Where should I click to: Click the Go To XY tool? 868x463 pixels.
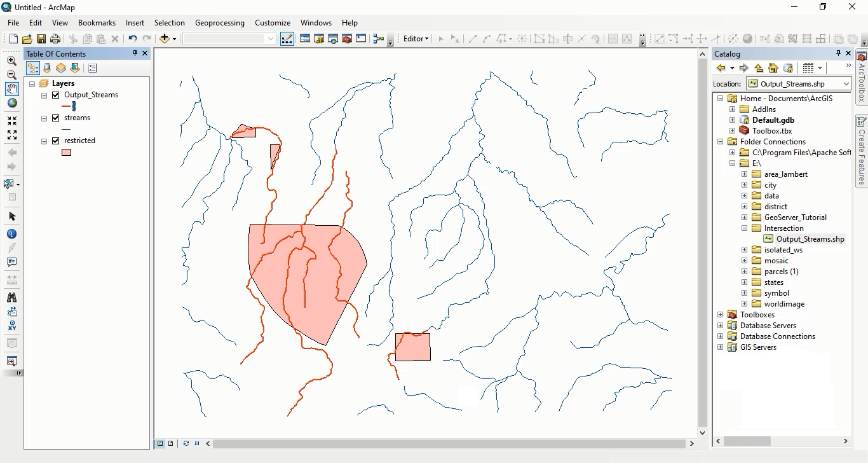[x=11, y=326]
